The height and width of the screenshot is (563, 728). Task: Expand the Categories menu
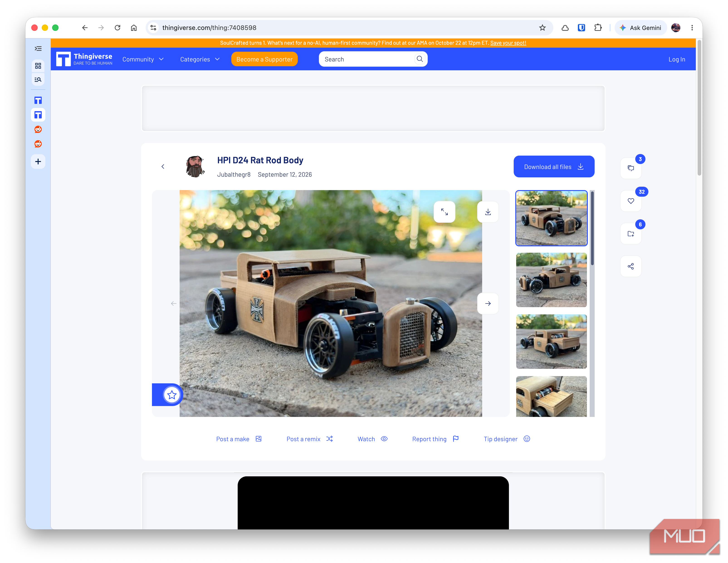click(200, 59)
